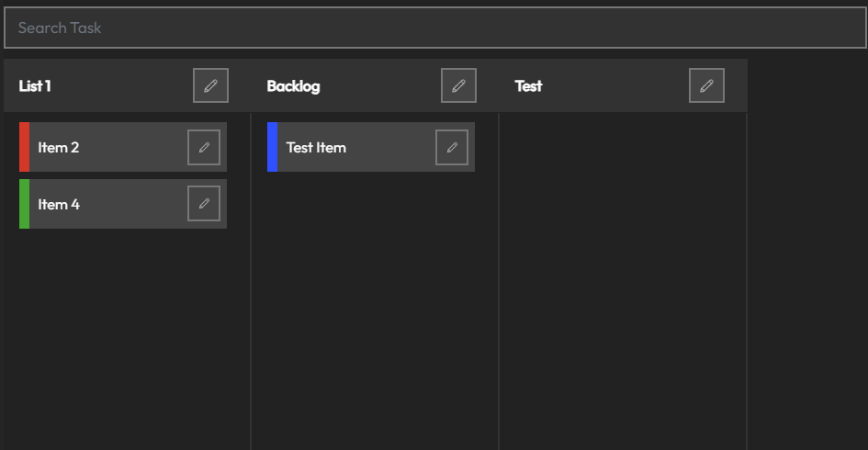
Task: Click the blue color strip on Test Item
Action: 272,147
